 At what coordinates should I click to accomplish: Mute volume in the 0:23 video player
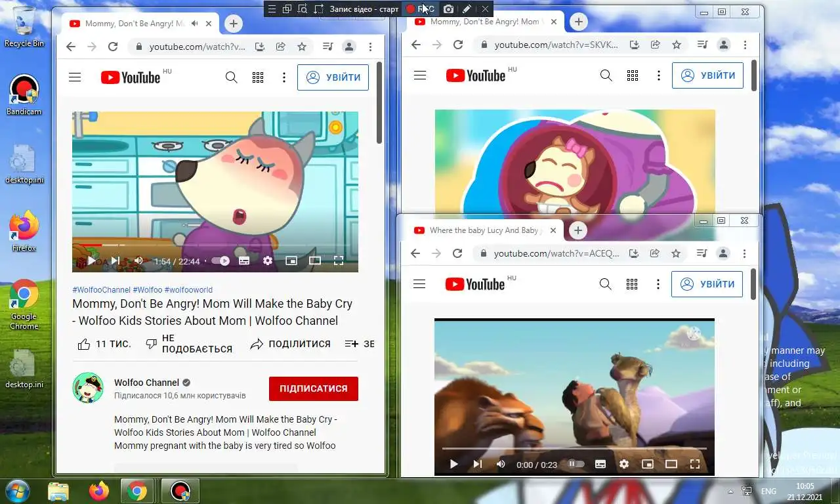tap(501, 464)
